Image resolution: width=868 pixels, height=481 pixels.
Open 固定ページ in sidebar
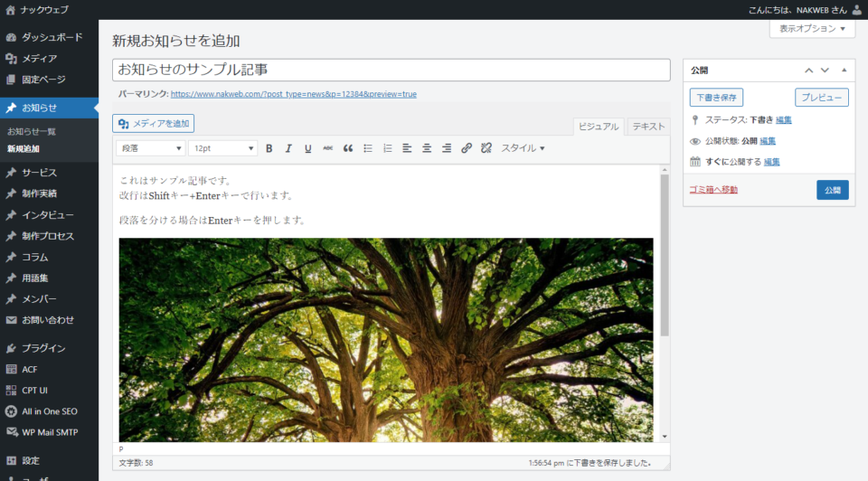click(49, 80)
